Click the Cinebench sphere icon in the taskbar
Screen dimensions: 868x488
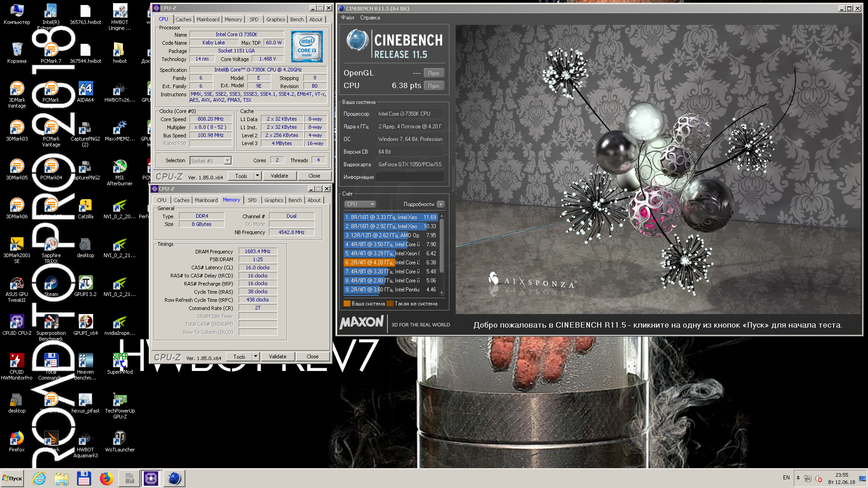pos(174,478)
